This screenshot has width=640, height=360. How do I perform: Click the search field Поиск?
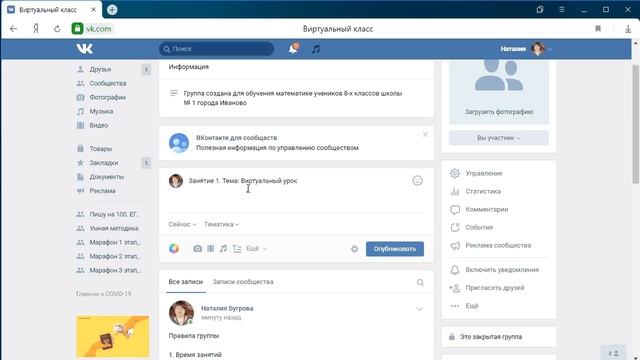(216, 49)
